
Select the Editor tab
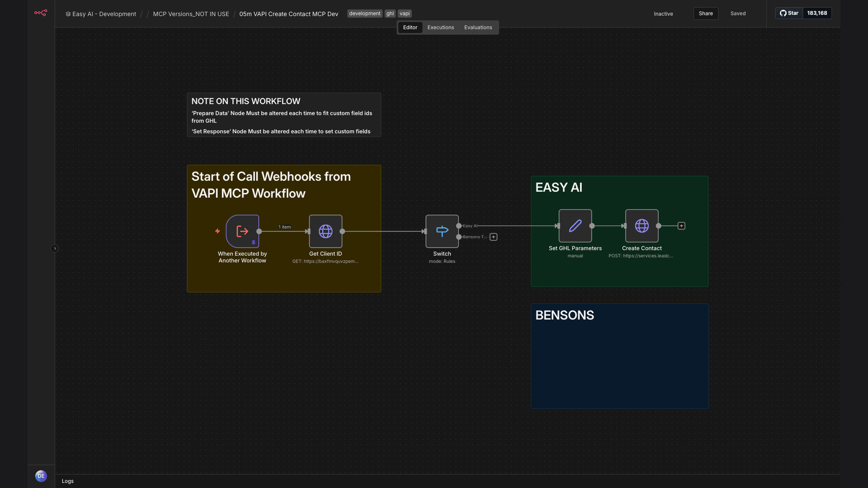point(410,28)
